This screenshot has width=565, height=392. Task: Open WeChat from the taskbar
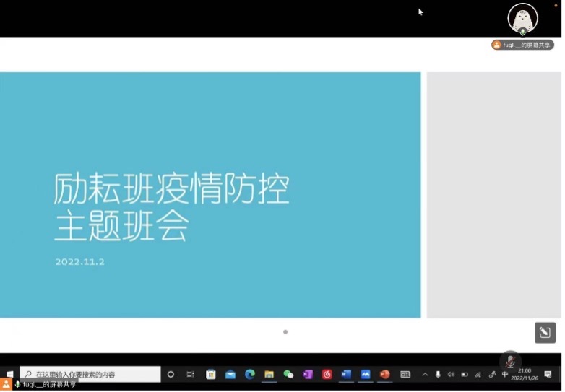[289, 375]
